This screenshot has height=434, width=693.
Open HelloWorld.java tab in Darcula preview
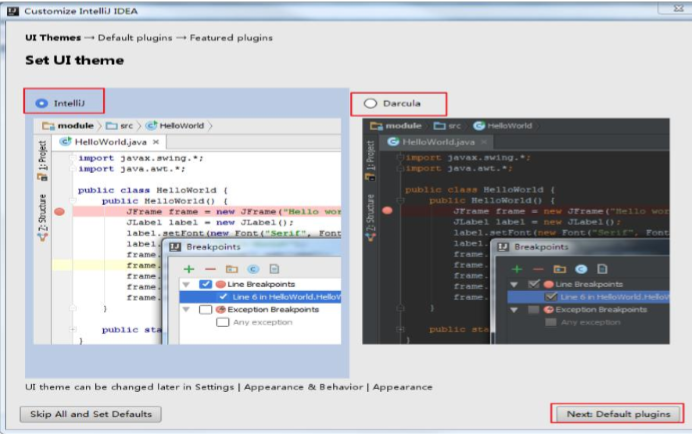442,142
